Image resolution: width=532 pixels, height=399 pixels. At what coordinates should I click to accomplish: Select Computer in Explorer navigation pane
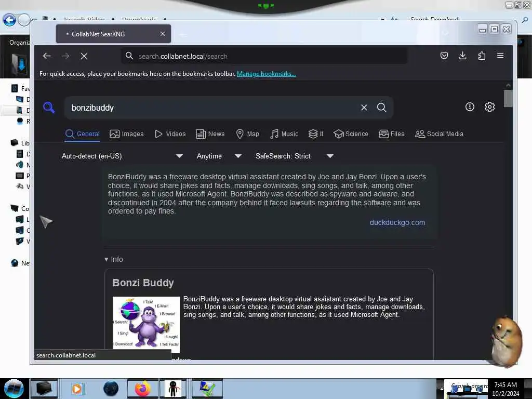click(20, 208)
